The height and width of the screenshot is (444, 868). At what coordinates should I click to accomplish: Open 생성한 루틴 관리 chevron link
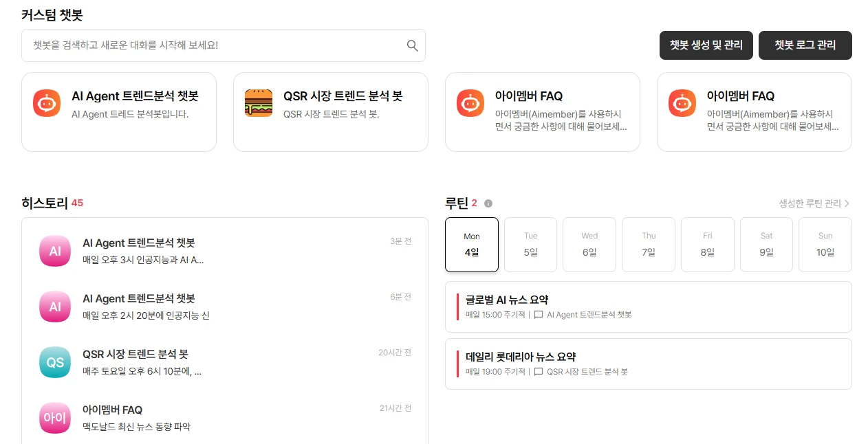pos(814,203)
